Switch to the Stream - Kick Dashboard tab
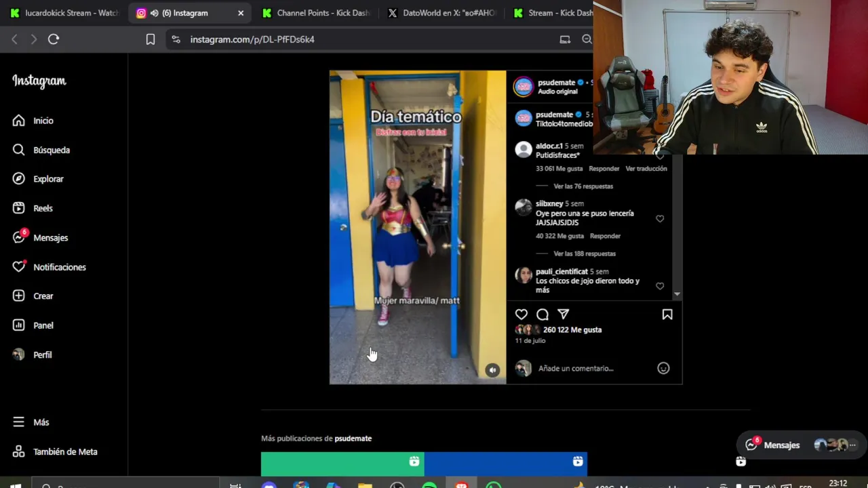 point(553,13)
